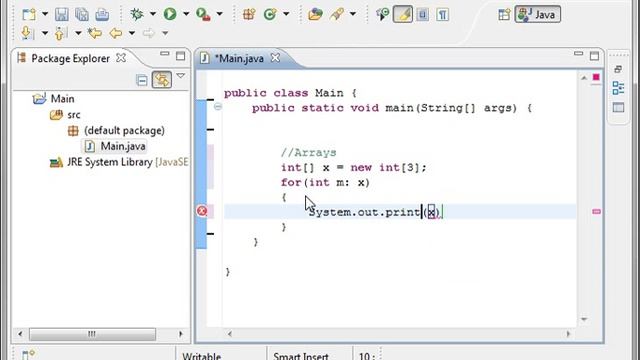This screenshot has height=360, width=640.
Task: Click the editor horizontal scroll right arrow
Action: point(568,334)
